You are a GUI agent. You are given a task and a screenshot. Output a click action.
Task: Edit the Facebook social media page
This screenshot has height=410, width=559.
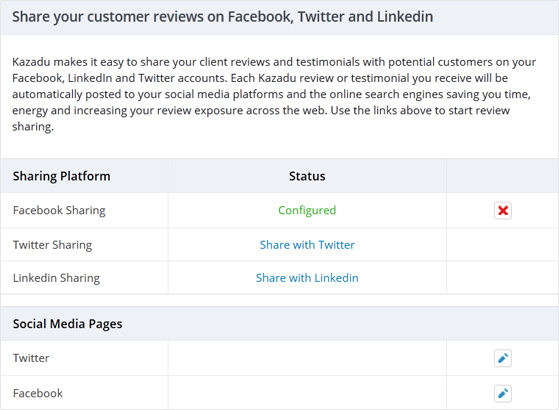(x=503, y=393)
